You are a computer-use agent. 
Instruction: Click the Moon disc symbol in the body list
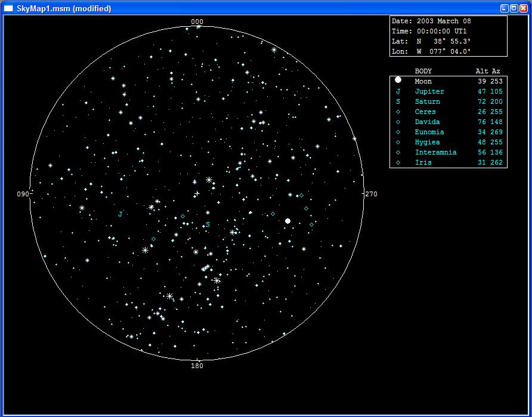tap(397, 81)
